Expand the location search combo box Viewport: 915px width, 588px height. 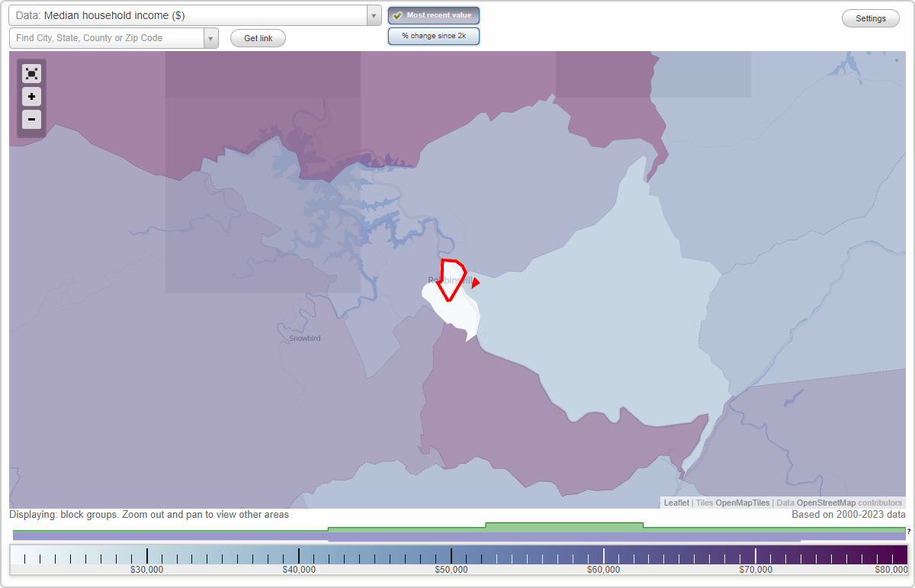[211, 37]
